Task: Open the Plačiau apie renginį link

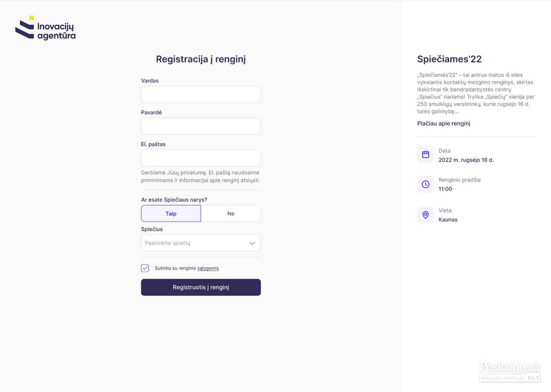Action: (x=443, y=123)
